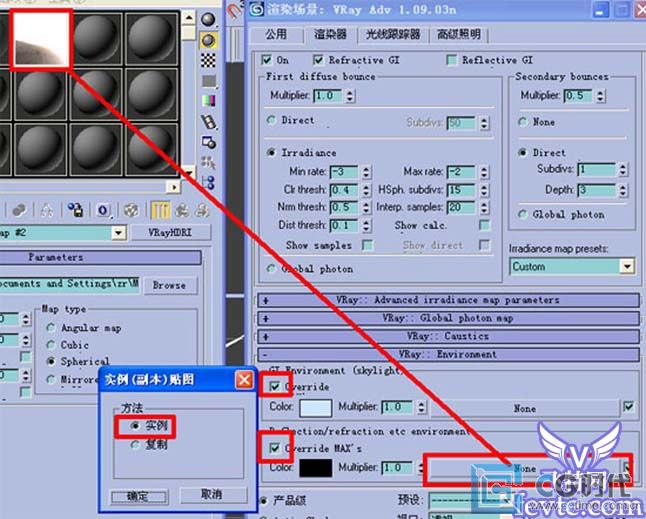Open the Sample Type sphere flyout
646x519 pixels.
(208, 19)
